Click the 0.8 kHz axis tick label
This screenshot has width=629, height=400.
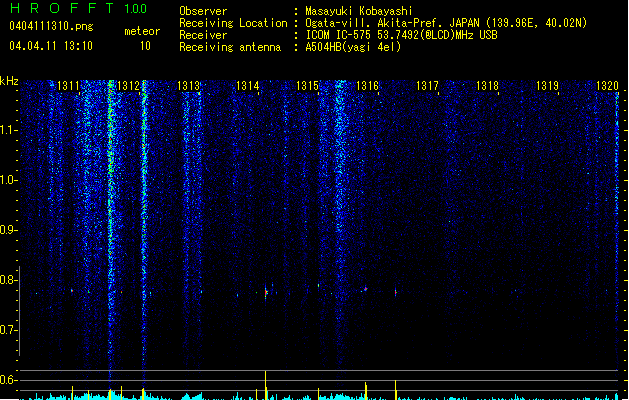[x=8, y=280]
